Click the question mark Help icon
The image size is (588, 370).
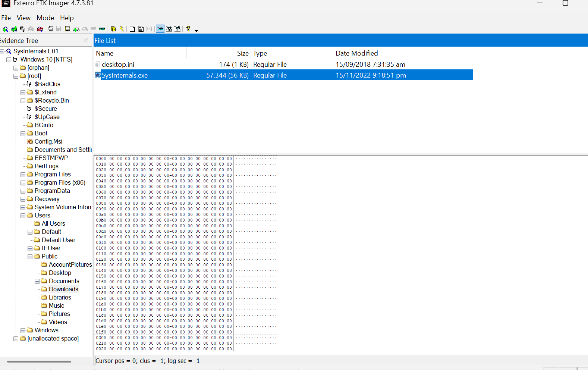(x=188, y=29)
